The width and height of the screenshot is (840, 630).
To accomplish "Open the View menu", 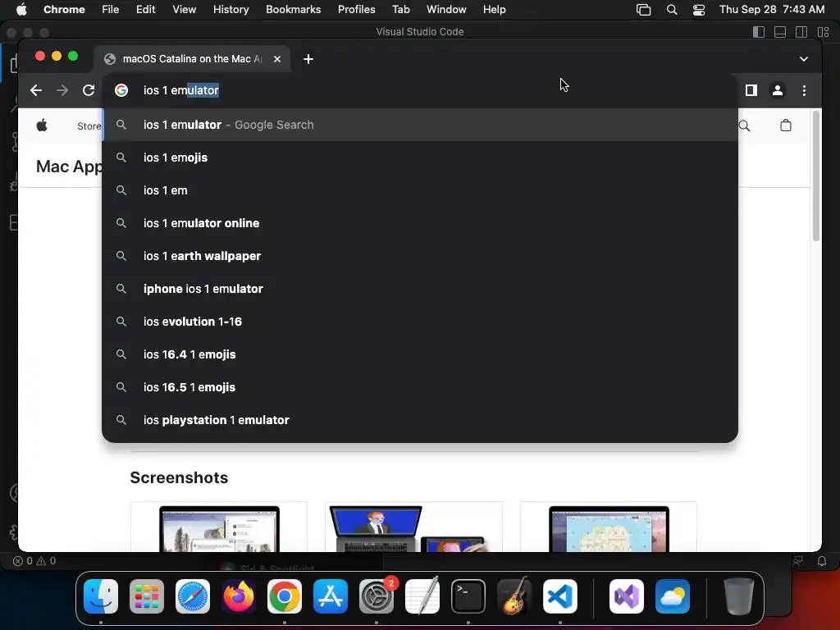I will click(x=184, y=10).
